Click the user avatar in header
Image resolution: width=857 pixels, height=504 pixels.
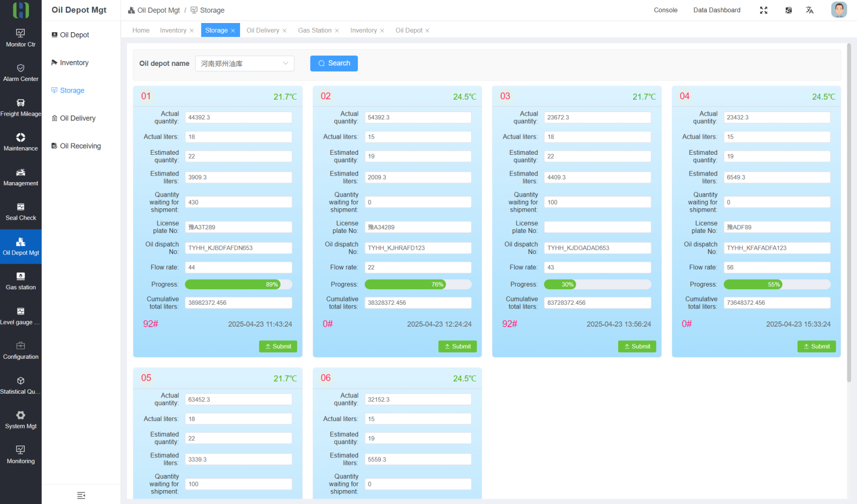[839, 10]
